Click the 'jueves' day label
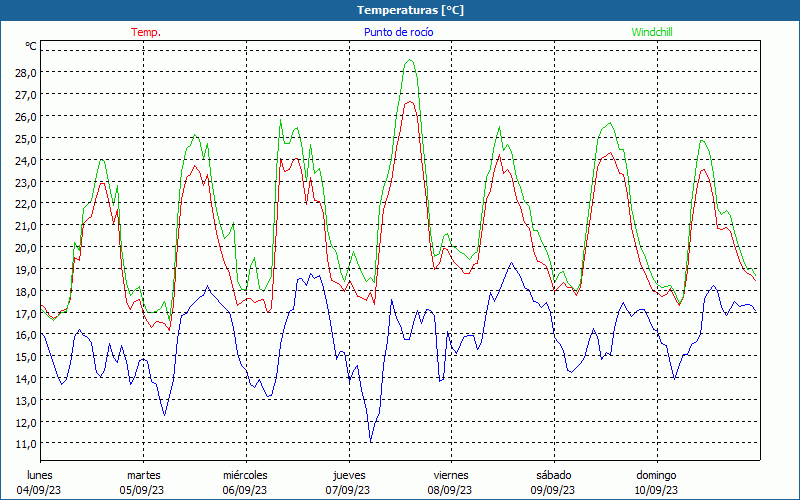This screenshot has width=800, height=500. click(349, 476)
